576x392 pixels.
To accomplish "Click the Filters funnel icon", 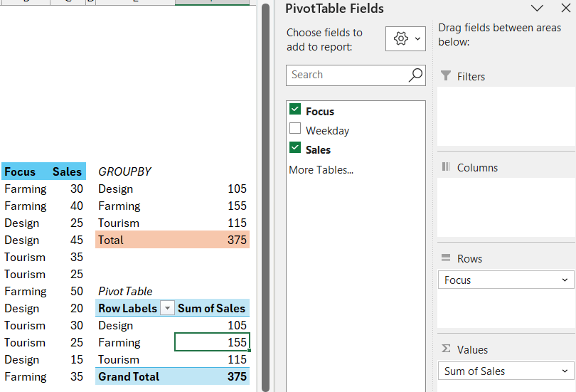I will (x=446, y=76).
